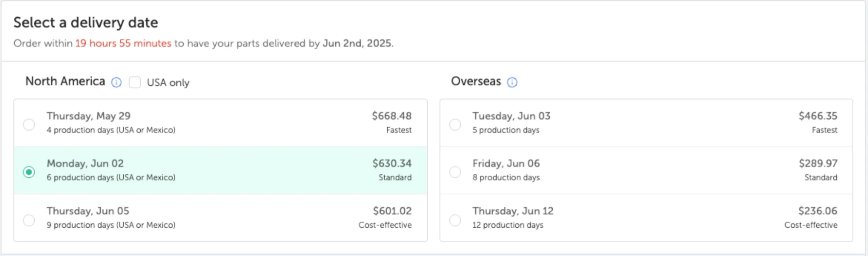This screenshot has width=868, height=256.
Task: Click the '12 production days' text
Action: coord(508,225)
